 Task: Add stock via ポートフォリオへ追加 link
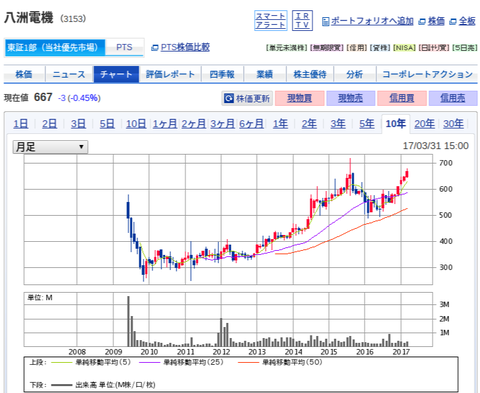pos(372,21)
